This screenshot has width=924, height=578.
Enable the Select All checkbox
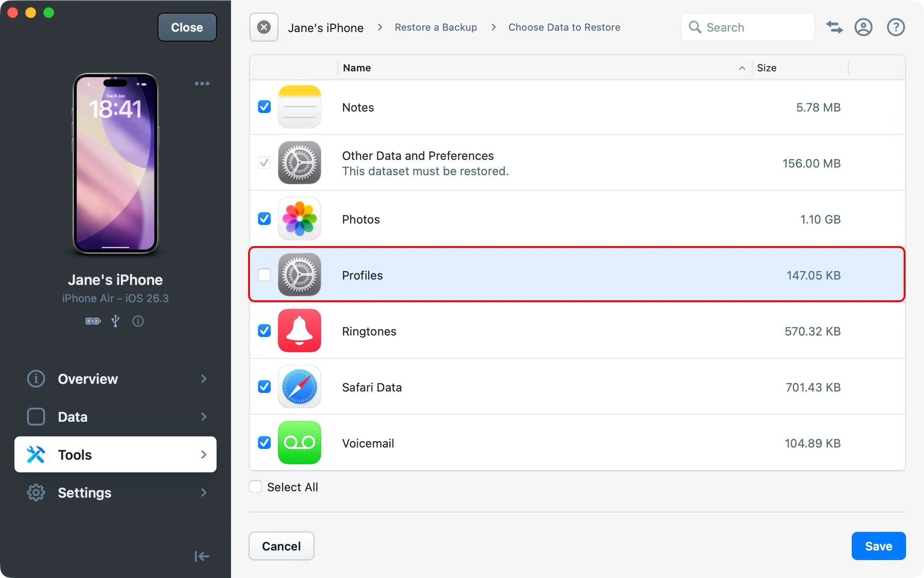255,486
